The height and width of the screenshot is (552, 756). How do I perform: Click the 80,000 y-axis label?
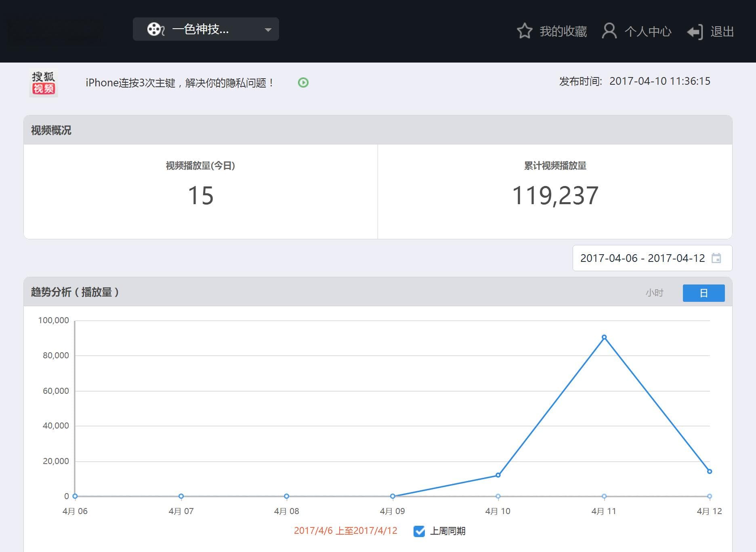(x=56, y=355)
